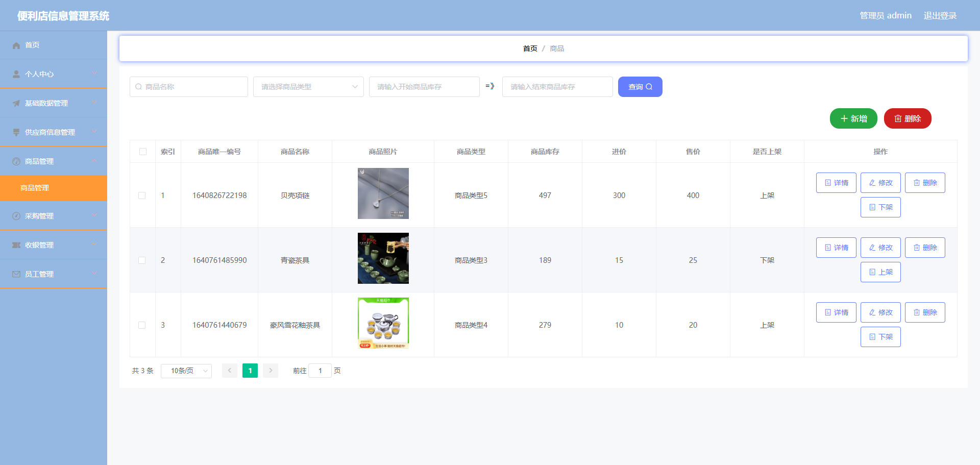The image size is (980, 465).
Task: Expand the 员工管理 menu chevron
Action: (94, 274)
